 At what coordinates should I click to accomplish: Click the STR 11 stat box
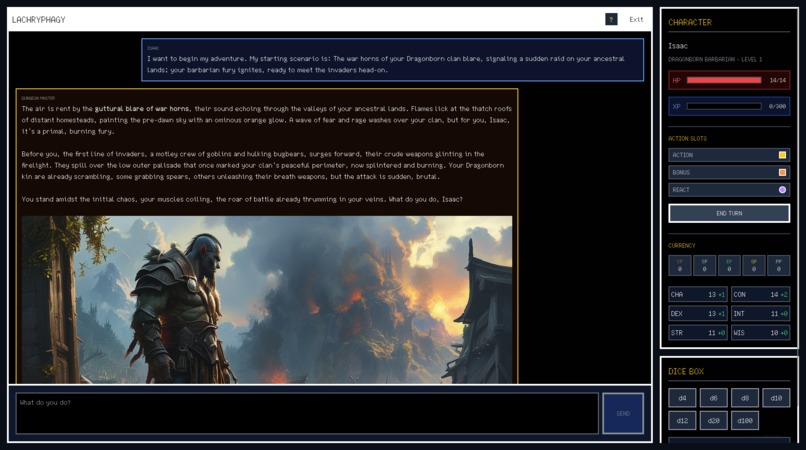tap(698, 333)
